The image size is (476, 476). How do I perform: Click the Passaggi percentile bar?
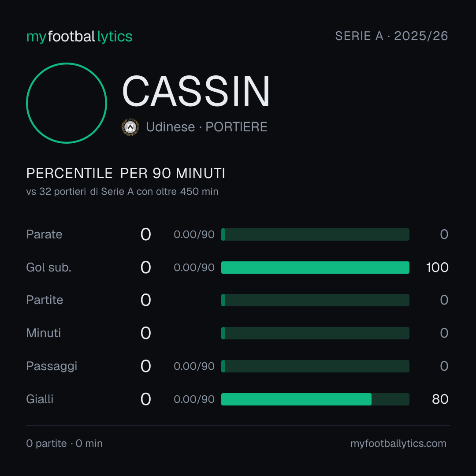(315, 366)
